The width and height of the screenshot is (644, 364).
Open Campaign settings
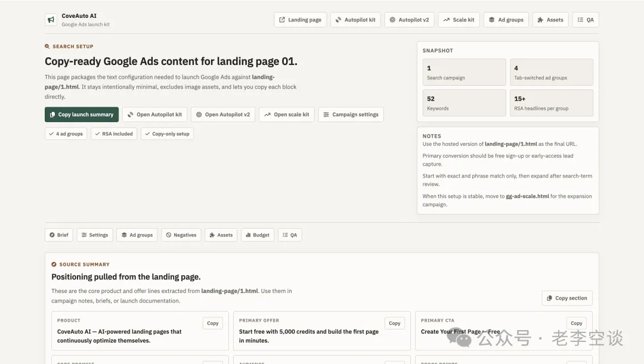pos(351,114)
